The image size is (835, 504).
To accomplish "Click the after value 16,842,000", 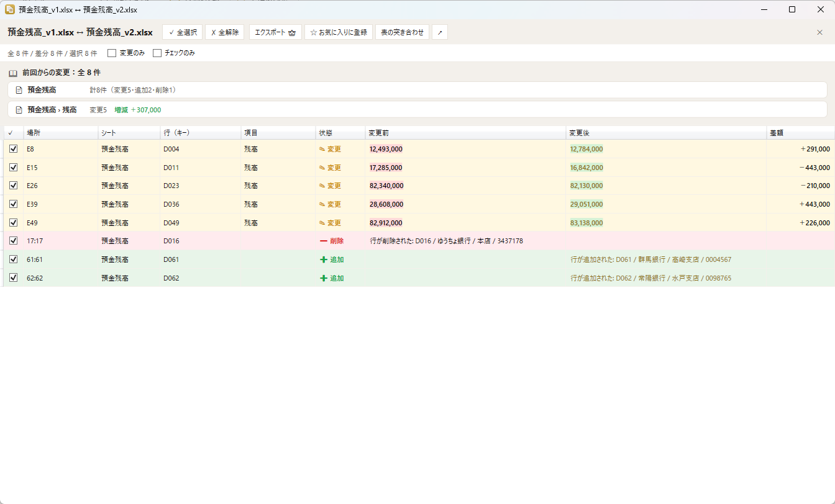I will click(586, 168).
